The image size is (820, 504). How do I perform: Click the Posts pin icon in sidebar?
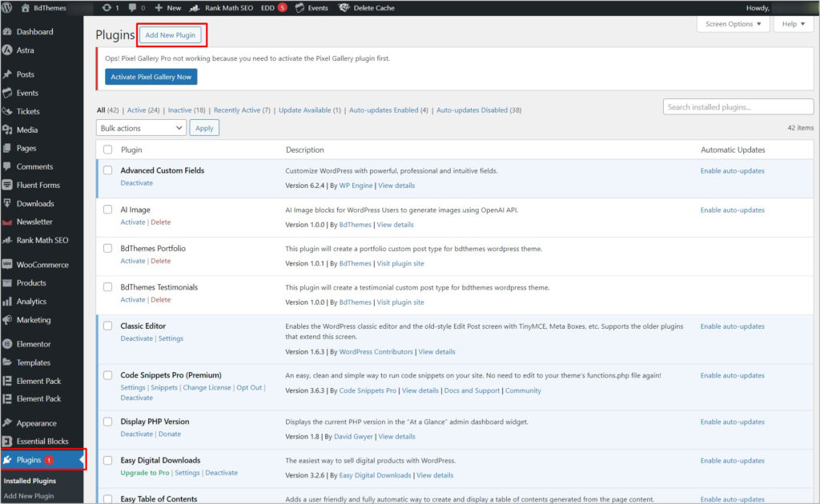tap(7, 74)
